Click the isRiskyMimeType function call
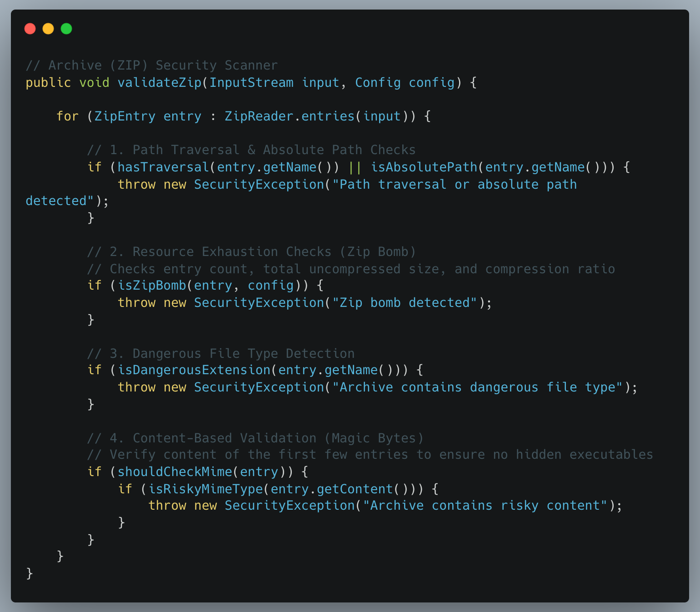Image resolution: width=700 pixels, height=612 pixels. click(x=205, y=489)
